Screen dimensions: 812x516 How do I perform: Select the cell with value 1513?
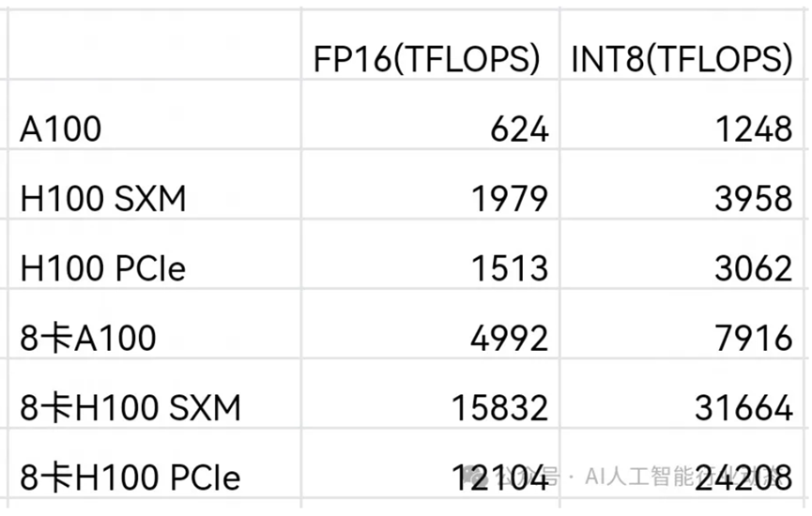pos(507,268)
